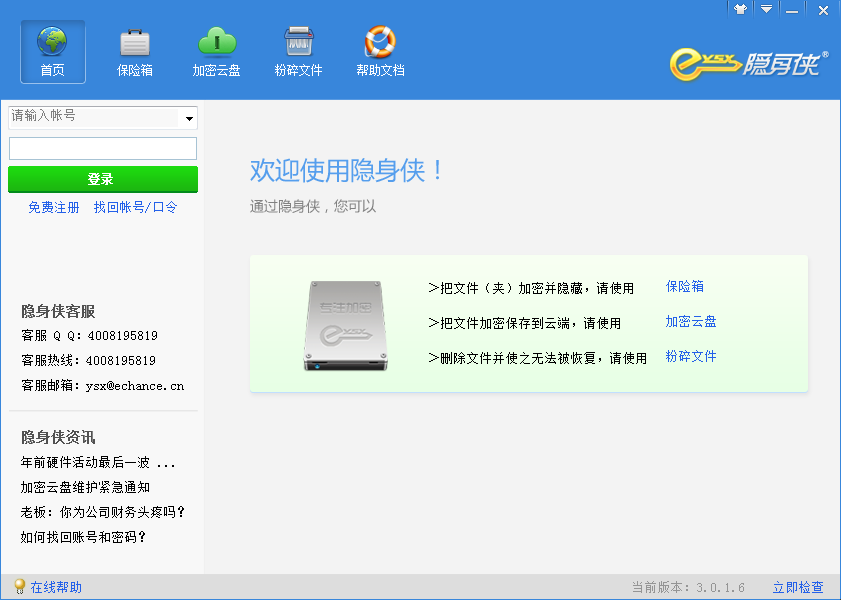Image resolution: width=841 pixels, height=600 pixels.
Task: Follow the blue 保险箱 link in welcome panel
Action: click(685, 286)
